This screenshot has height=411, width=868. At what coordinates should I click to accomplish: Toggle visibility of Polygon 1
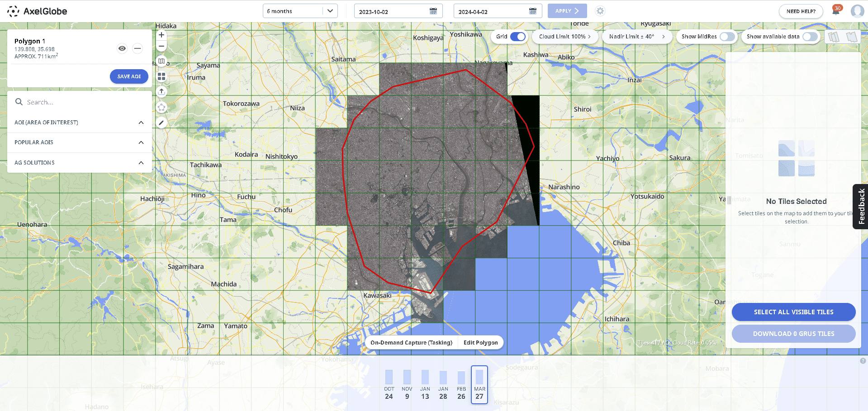(x=122, y=48)
